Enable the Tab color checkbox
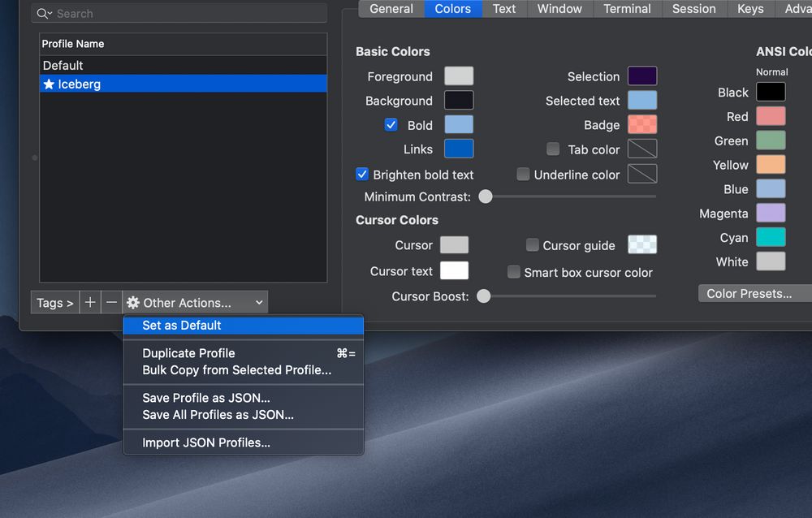This screenshot has width=812, height=518. pos(553,149)
